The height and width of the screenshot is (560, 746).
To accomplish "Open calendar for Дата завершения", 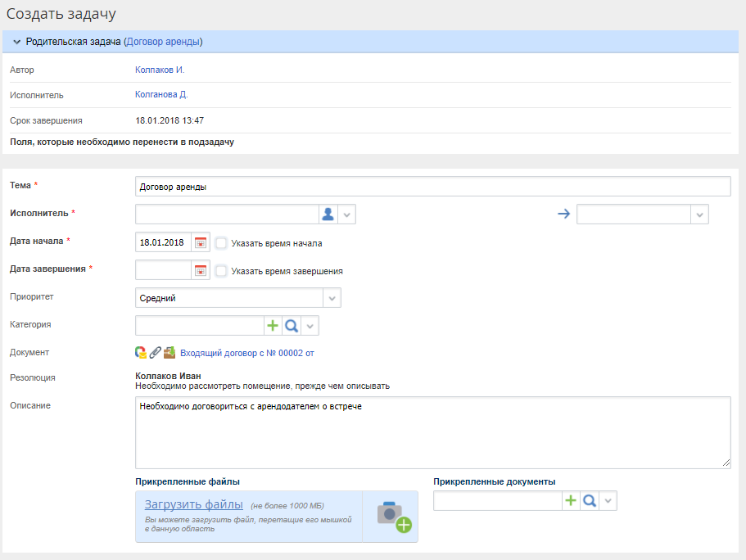I will point(200,271).
